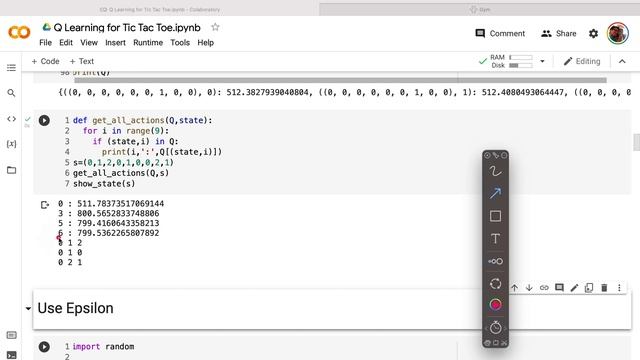Open the Code snippets panel

pos(11,119)
